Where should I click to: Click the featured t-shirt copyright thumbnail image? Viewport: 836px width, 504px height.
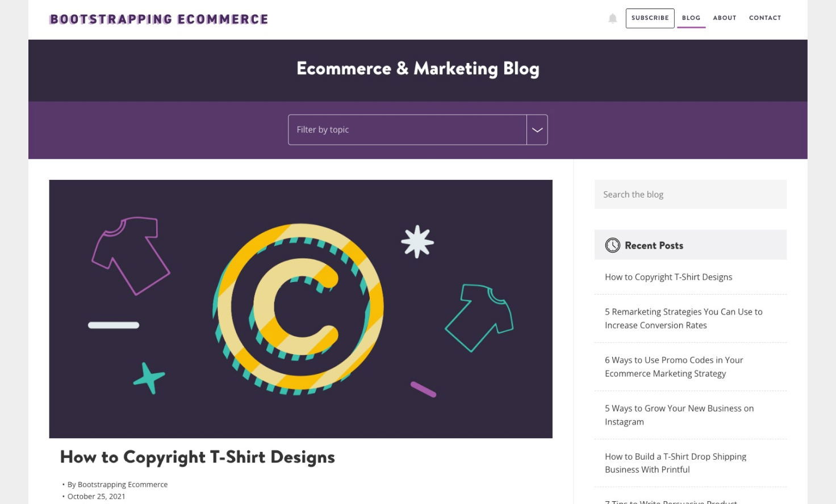click(300, 309)
